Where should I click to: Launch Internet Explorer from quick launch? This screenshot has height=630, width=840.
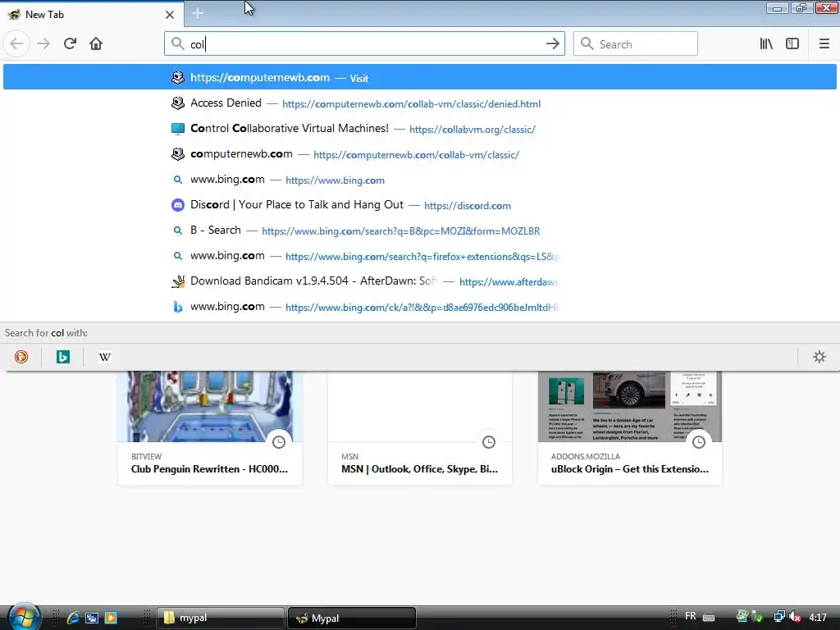tap(73, 618)
